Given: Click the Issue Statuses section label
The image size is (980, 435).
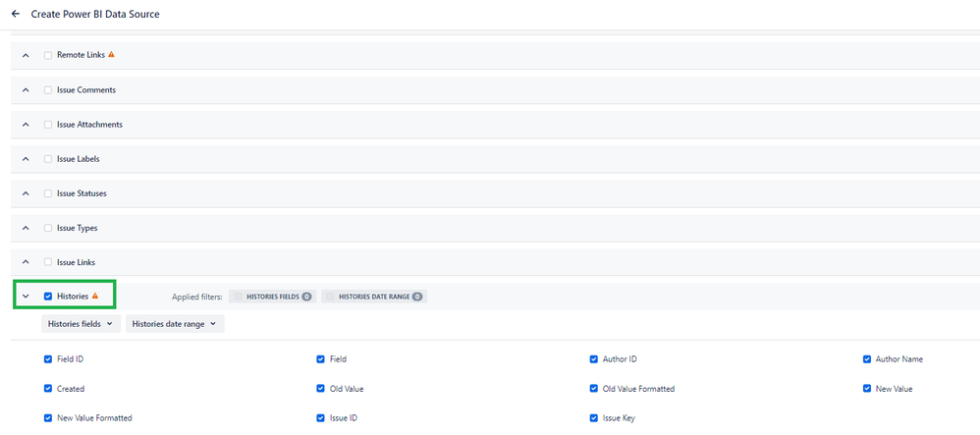Looking at the screenshot, I should click(x=82, y=193).
